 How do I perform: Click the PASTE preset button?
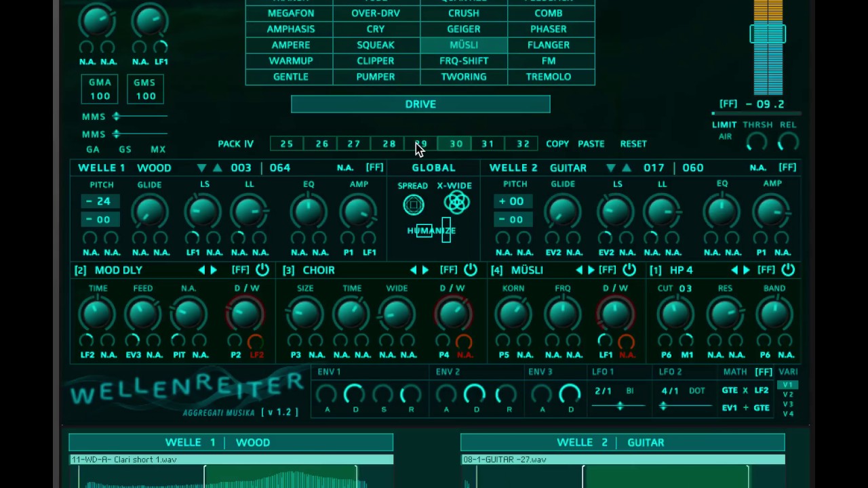(591, 144)
